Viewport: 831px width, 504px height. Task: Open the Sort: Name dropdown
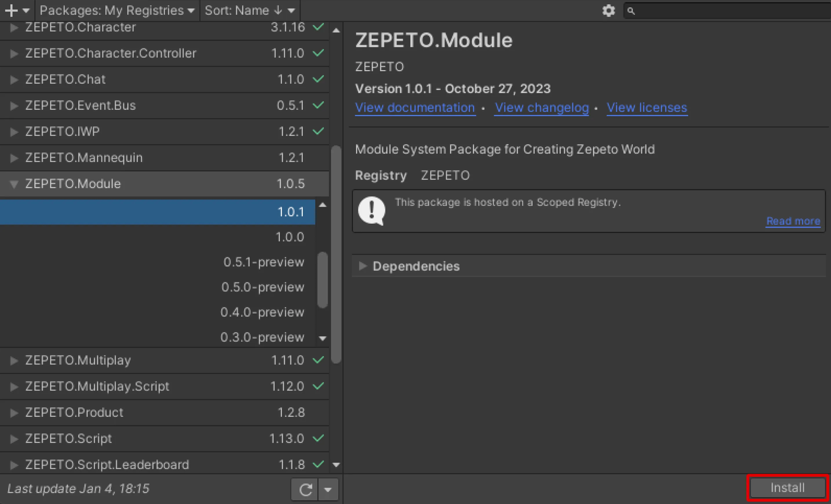(x=250, y=10)
